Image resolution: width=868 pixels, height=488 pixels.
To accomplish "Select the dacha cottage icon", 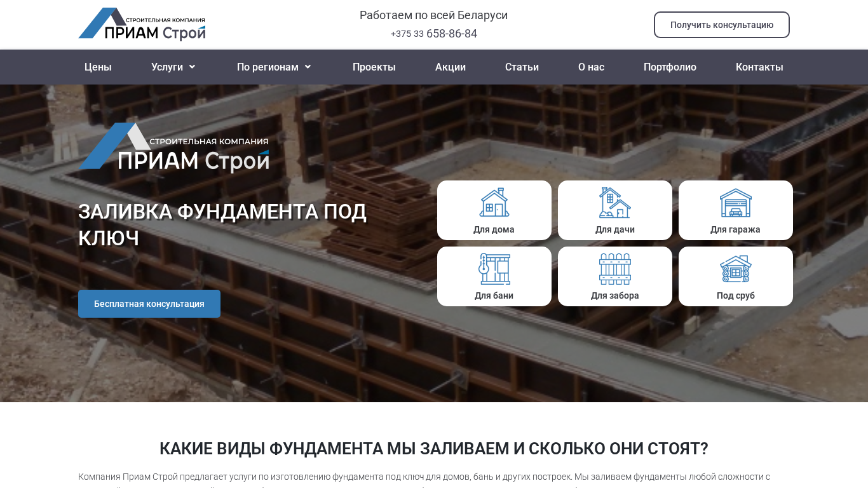I will tap(614, 203).
